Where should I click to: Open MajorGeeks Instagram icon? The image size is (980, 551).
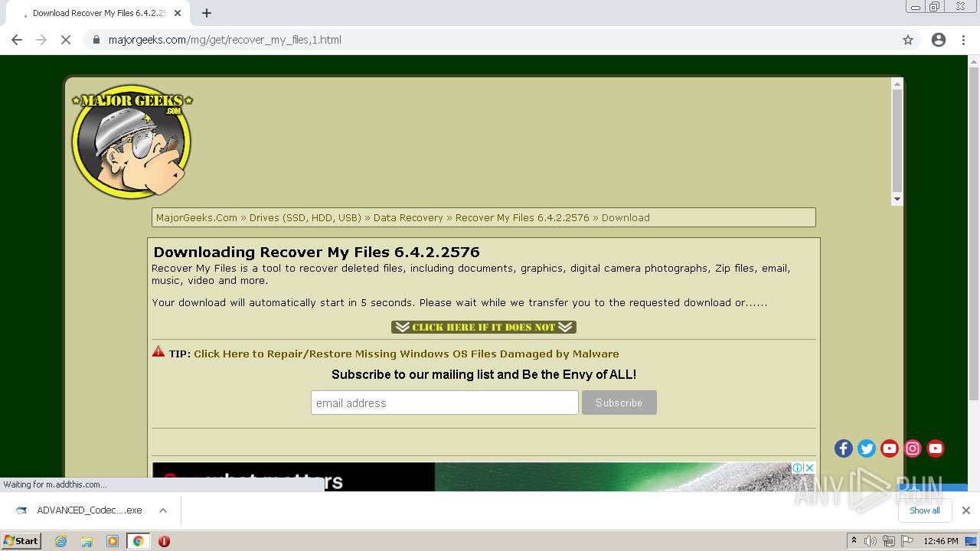[913, 448]
